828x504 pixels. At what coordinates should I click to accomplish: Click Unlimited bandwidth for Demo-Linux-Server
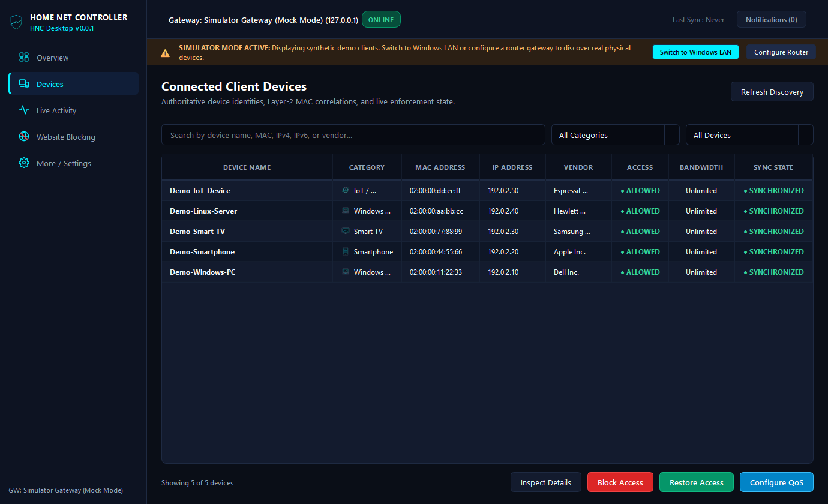701,211
